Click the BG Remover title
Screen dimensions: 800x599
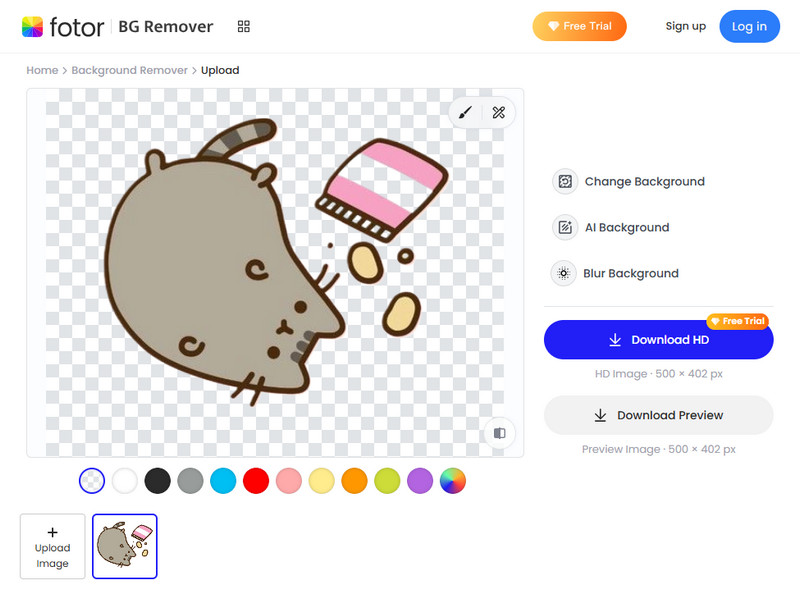(x=166, y=27)
